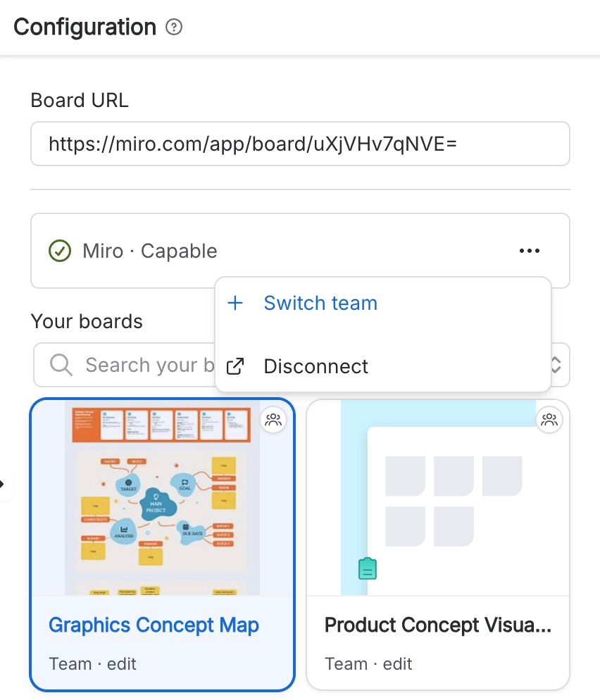Select the Product Concept Visua... thumbnail

click(438, 498)
